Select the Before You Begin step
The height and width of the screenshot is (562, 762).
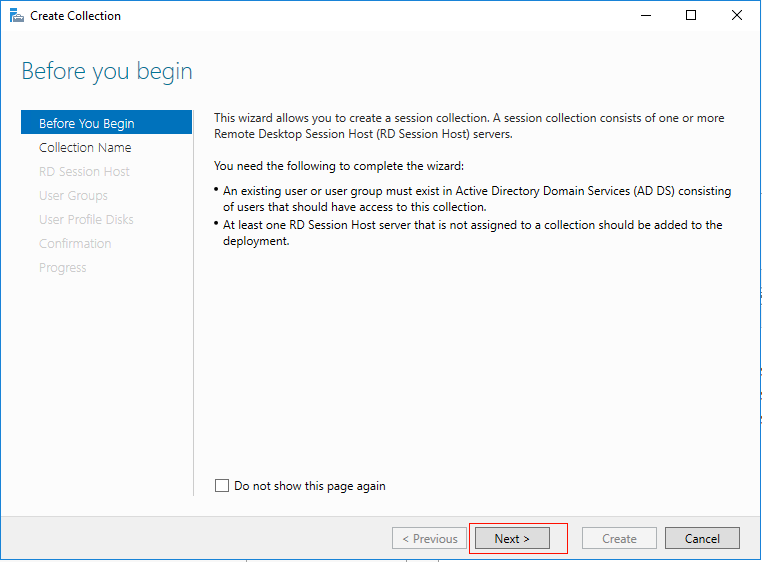(x=106, y=123)
